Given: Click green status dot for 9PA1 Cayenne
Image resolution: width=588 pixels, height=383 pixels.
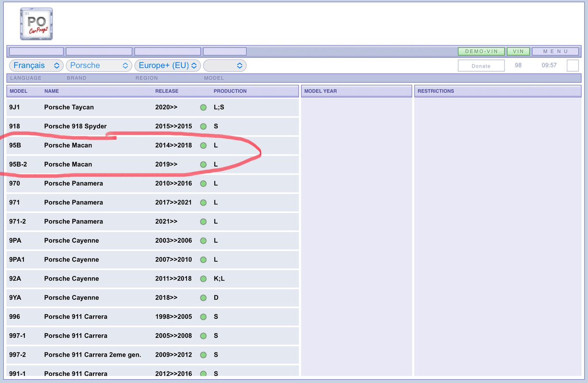Looking at the screenshot, I should [203, 259].
